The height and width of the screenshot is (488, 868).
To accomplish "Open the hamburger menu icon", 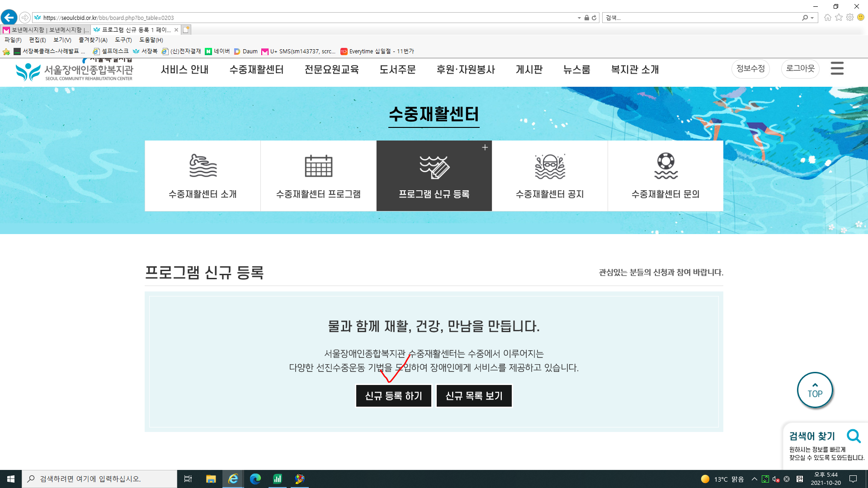I will coord(837,69).
